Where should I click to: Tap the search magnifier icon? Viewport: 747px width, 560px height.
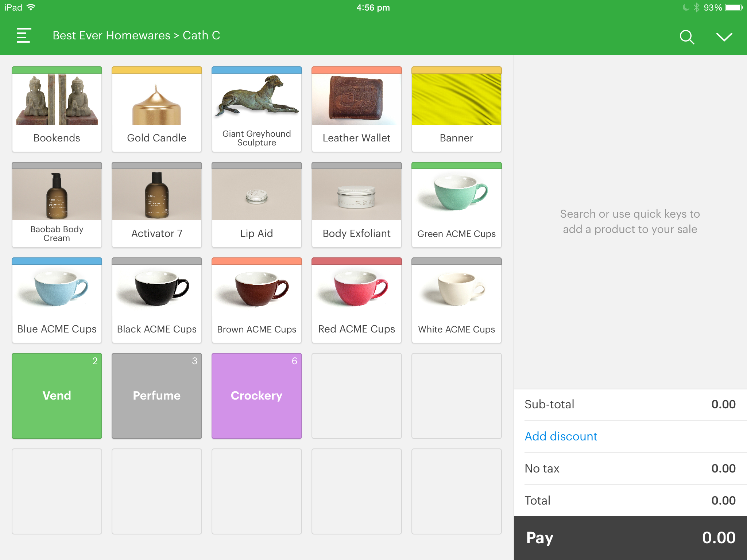[686, 36]
